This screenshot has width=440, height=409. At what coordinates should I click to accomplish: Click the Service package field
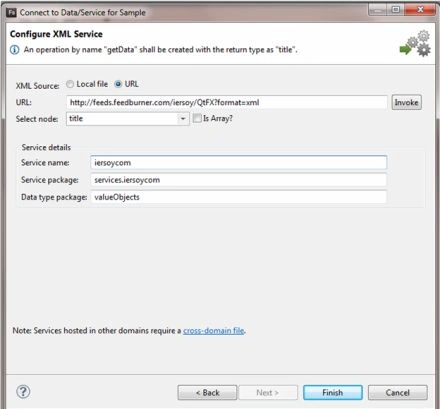pos(238,180)
